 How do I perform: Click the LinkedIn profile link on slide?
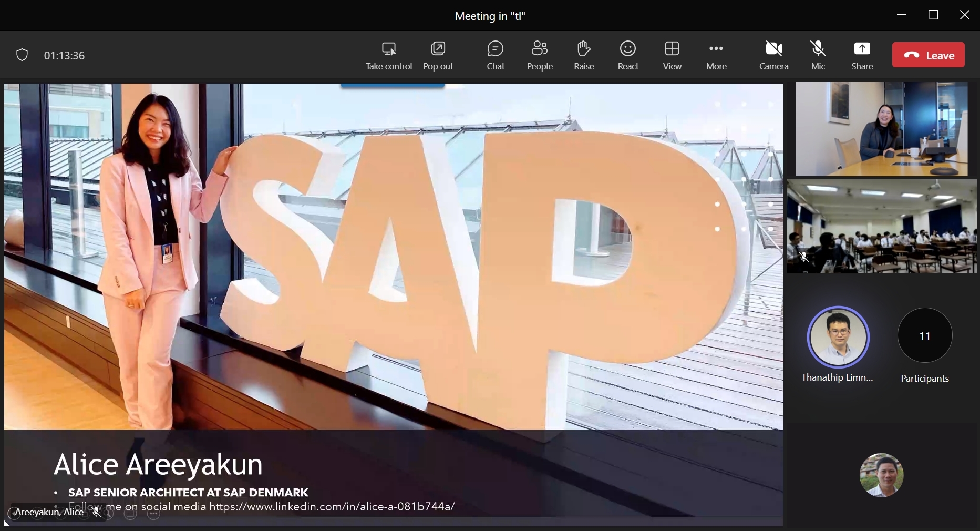click(332, 507)
